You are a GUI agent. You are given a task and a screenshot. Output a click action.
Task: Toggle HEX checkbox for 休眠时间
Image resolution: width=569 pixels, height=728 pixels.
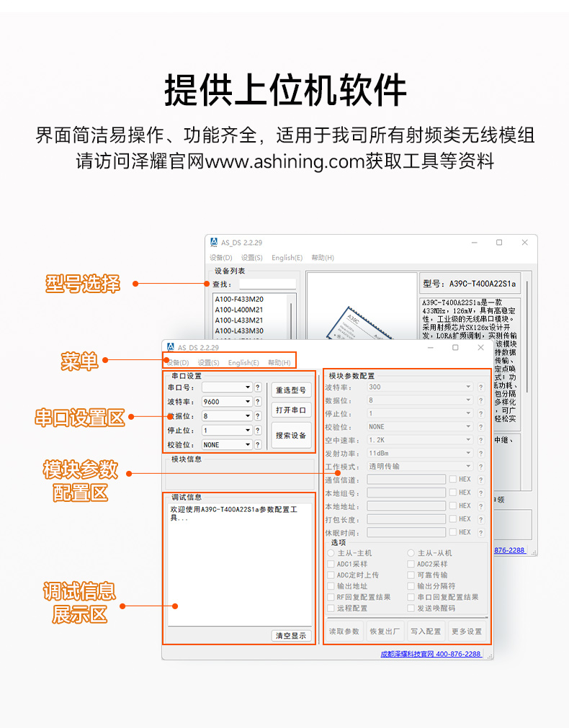pos(453,532)
